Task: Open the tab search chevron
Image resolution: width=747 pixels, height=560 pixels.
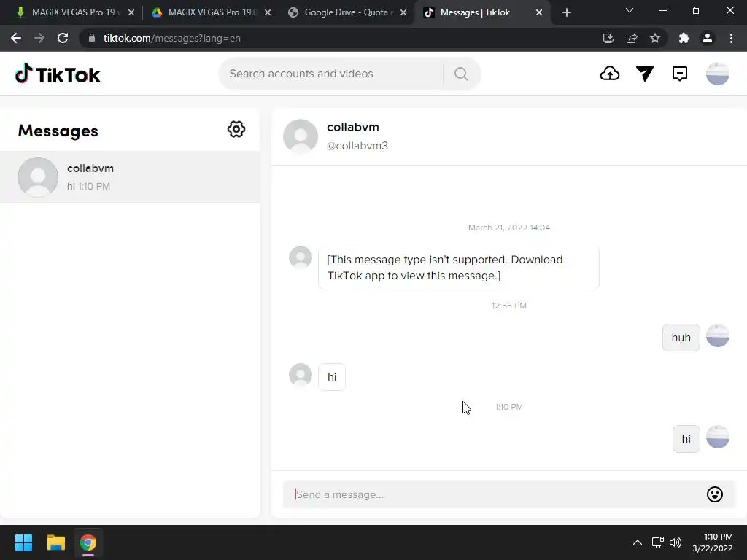Action: [x=630, y=10]
